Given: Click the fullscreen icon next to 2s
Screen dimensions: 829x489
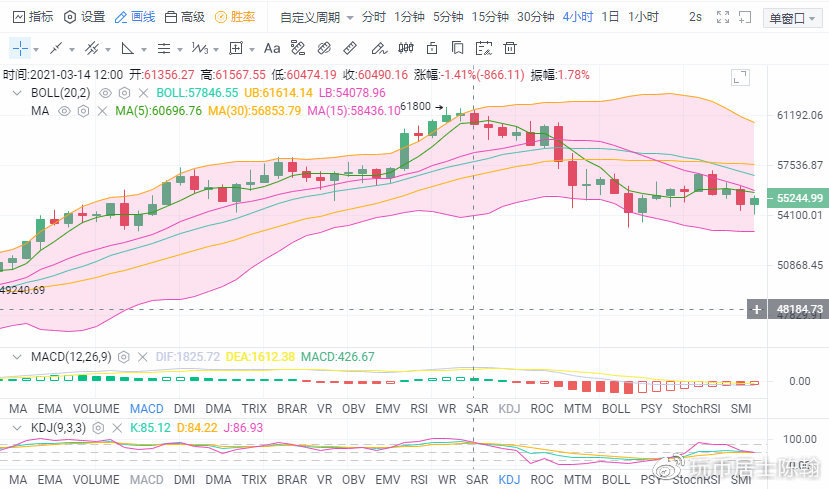Looking at the screenshot, I should (723, 17).
